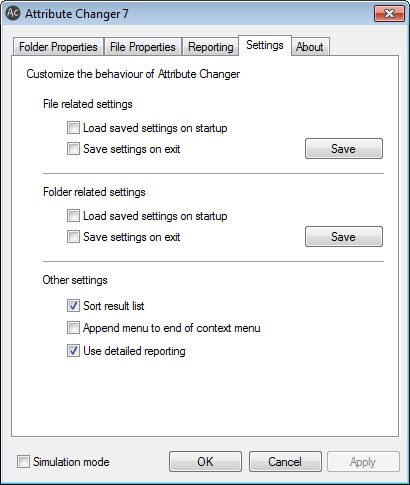The width and height of the screenshot is (410, 485).
Task: Click Save under File related settings
Action: (x=344, y=149)
